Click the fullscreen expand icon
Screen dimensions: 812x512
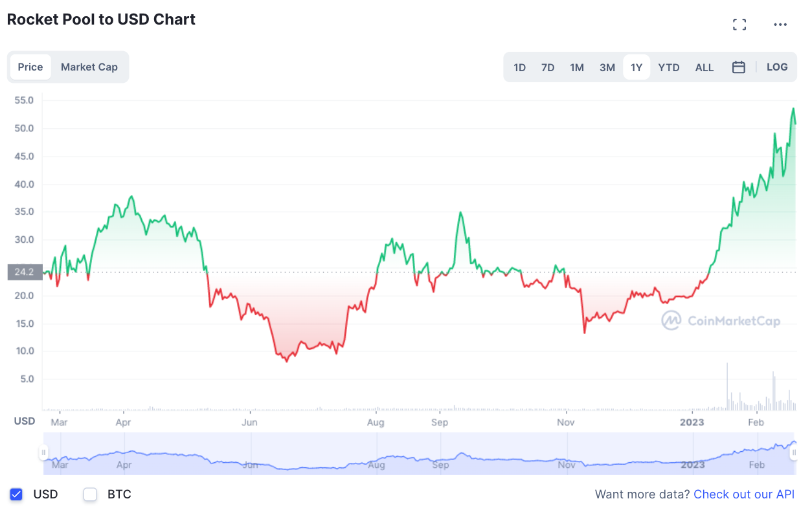pos(739,24)
